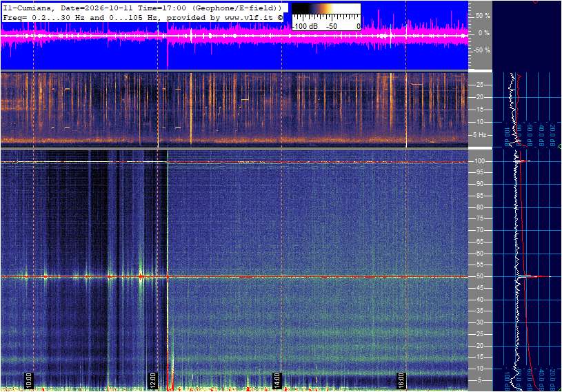Click '20.0 dB' label in lower spectrum graph

pos(553,380)
